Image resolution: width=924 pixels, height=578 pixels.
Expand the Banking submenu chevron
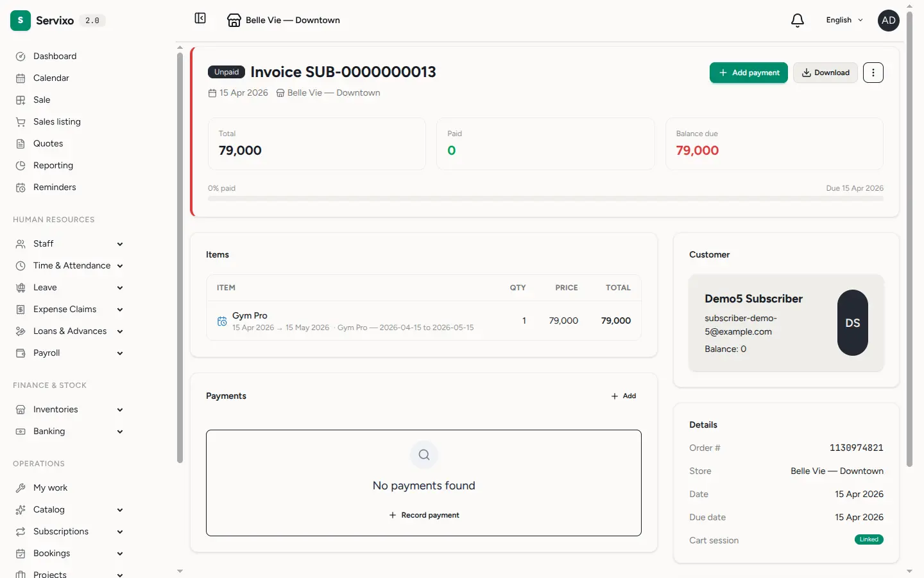[120, 432]
